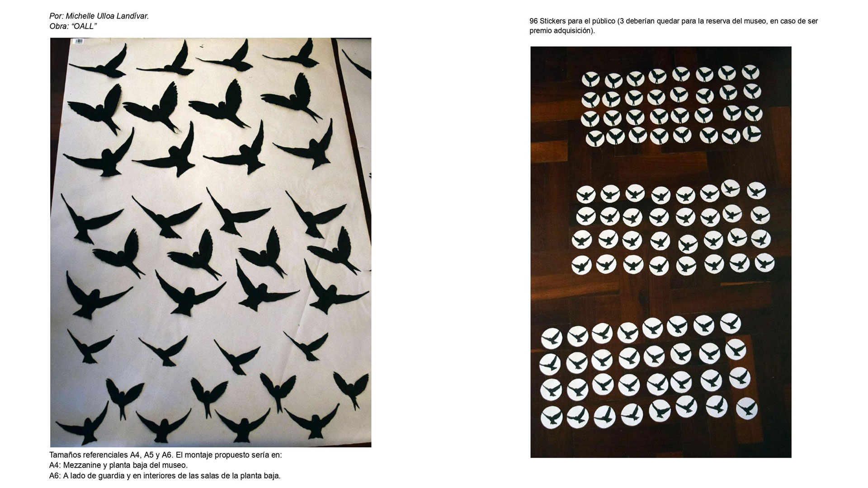Click the title text 'Obra: "OALL"'

[x=73, y=26]
